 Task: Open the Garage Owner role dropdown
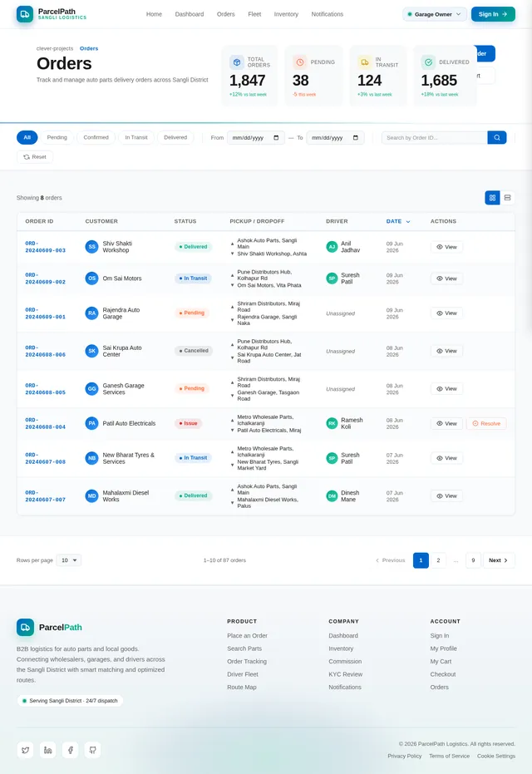(x=434, y=14)
